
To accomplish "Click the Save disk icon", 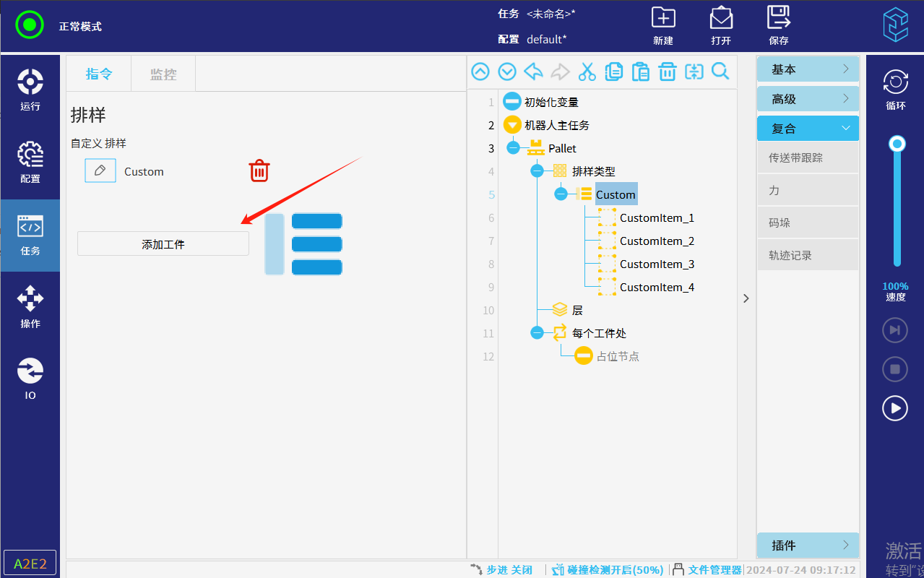I will point(778,25).
